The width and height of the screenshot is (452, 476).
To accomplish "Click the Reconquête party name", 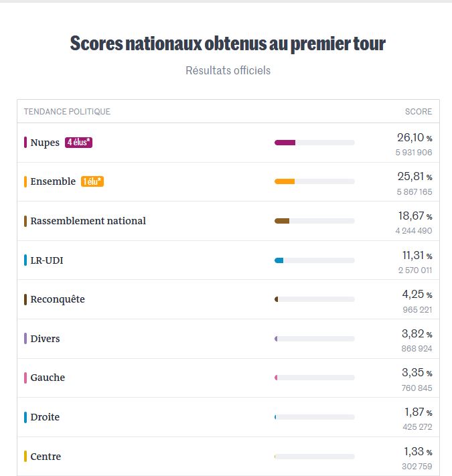I will pos(58,299).
